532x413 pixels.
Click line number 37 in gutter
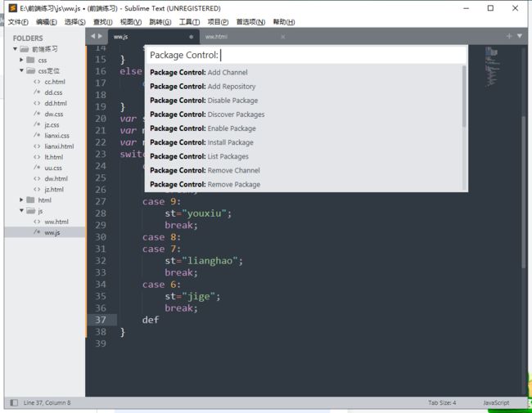101,320
